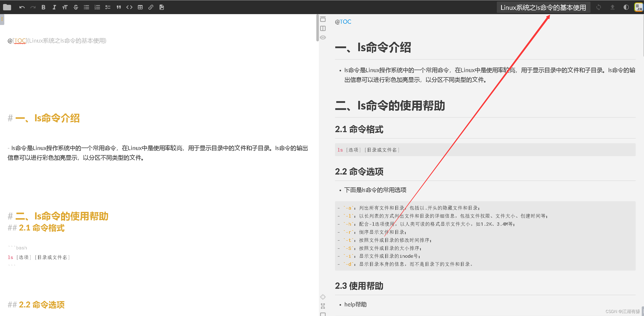Click preview heading '2.2 命令选项'

pyautogui.click(x=359, y=171)
